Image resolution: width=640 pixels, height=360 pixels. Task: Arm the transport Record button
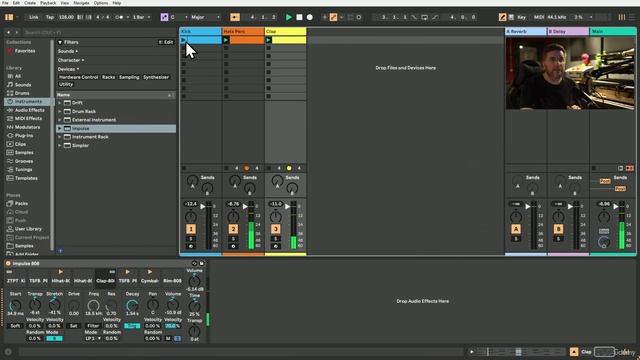[x=310, y=17]
